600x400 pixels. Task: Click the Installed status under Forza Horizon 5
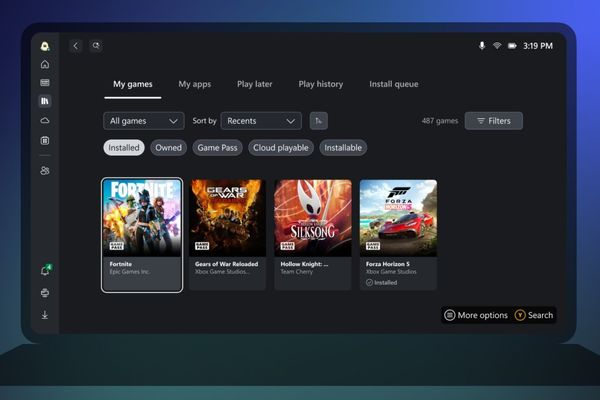click(x=382, y=282)
